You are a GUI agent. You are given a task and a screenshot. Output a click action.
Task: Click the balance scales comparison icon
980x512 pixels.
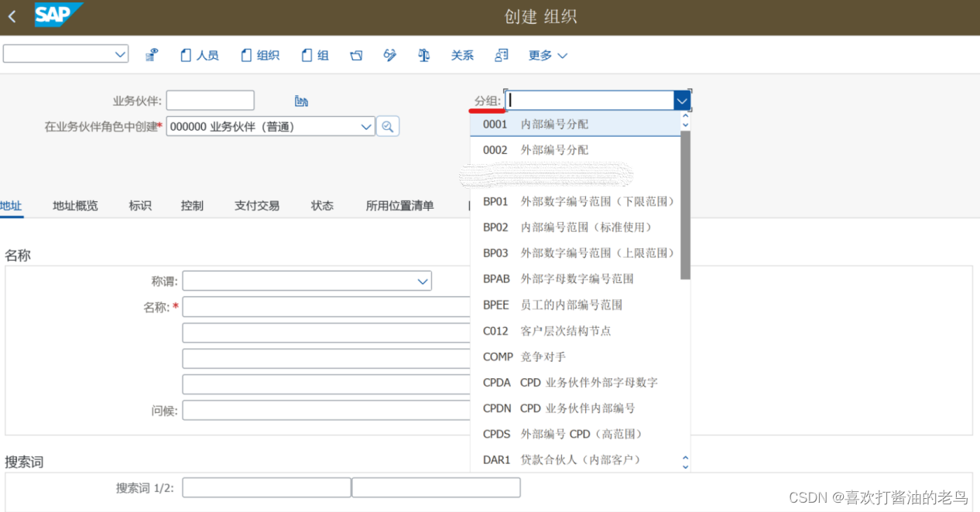tap(423, 55)
